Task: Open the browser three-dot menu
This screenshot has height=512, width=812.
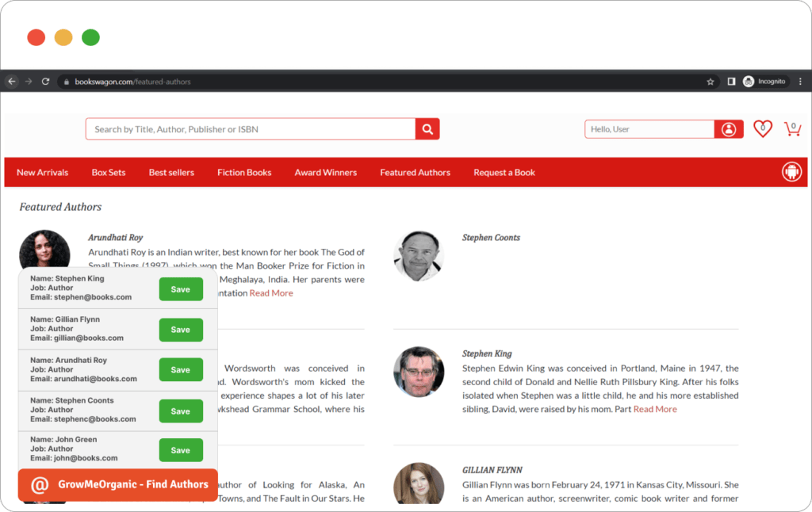Action: tap(801, 82)
